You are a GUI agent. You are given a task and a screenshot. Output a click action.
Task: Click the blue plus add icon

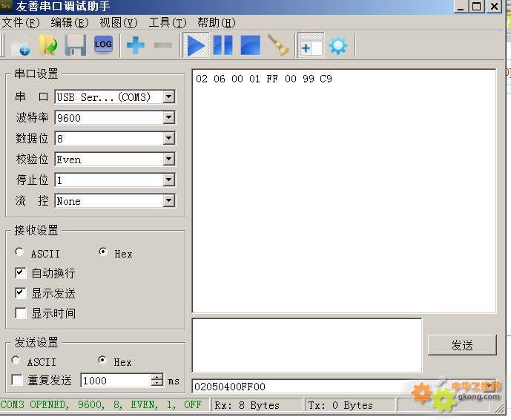click(x=136, y=45)
